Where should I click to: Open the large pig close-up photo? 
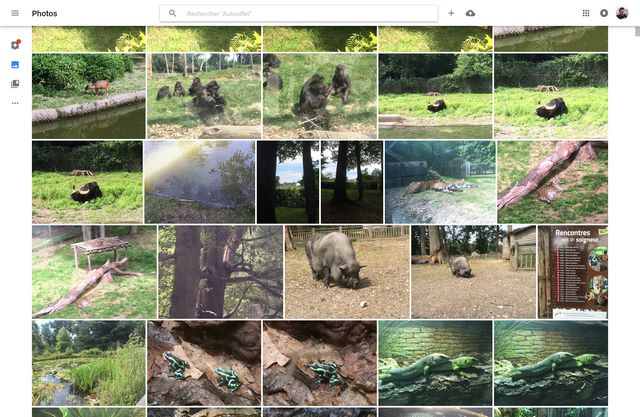[346, 271]
